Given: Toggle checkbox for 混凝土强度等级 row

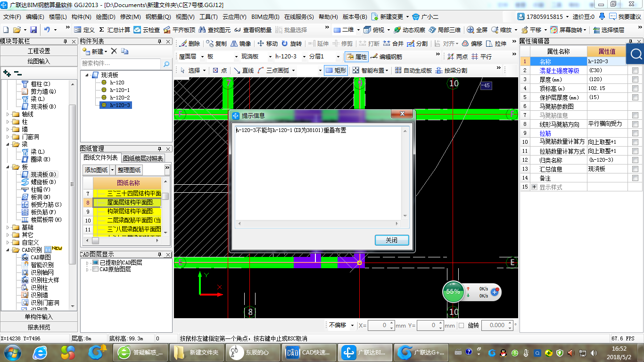Looking at the screenshot, I should tap(635, 70).
